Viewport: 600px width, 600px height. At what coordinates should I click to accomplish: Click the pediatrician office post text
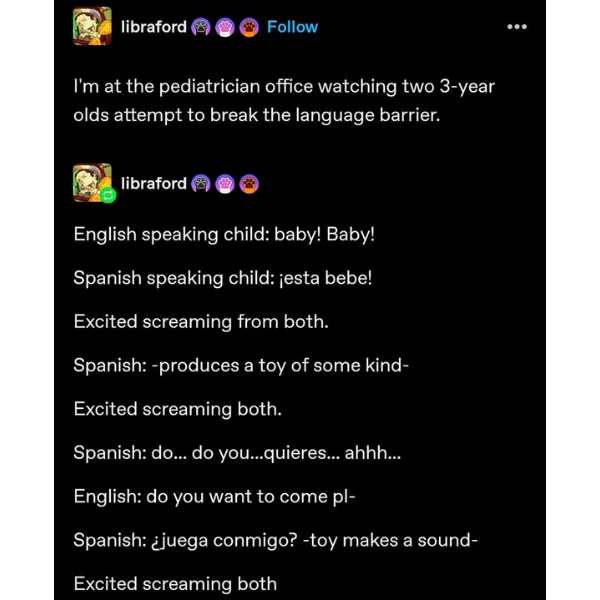(x=284, y=101)
